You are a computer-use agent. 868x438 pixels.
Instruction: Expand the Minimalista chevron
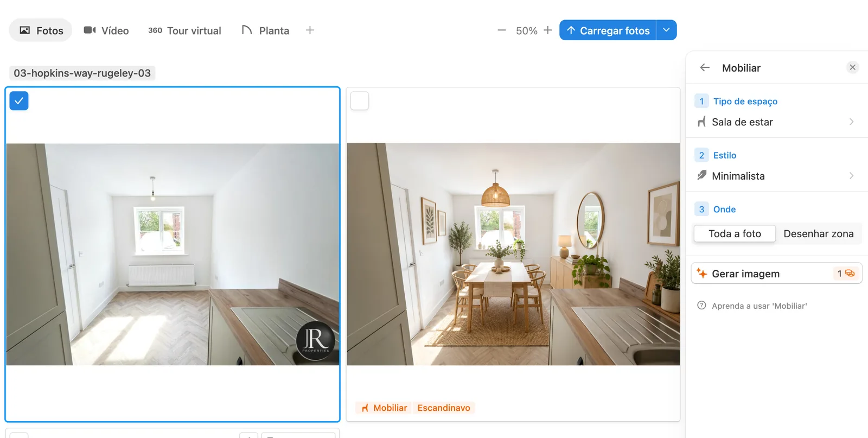click(851, 176)
